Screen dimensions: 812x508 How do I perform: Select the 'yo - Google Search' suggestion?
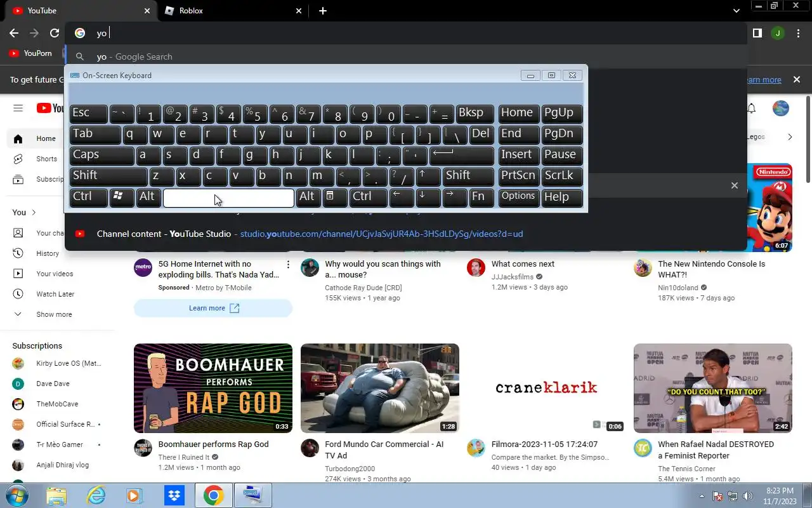coord(406,57)
